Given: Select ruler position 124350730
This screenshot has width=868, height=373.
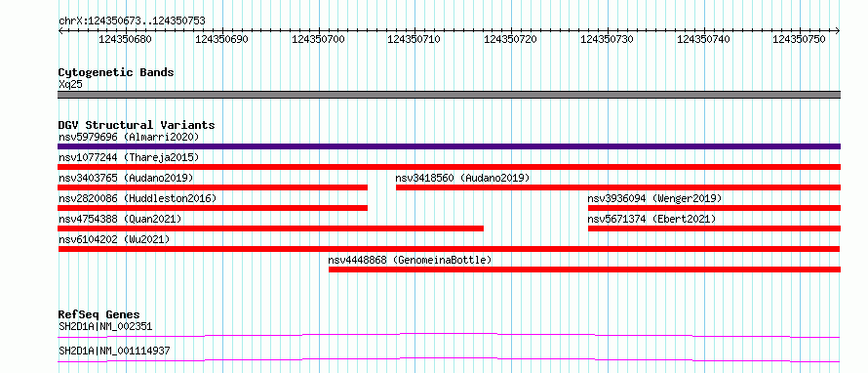Looking at the screenshot, I should [607, 39].
